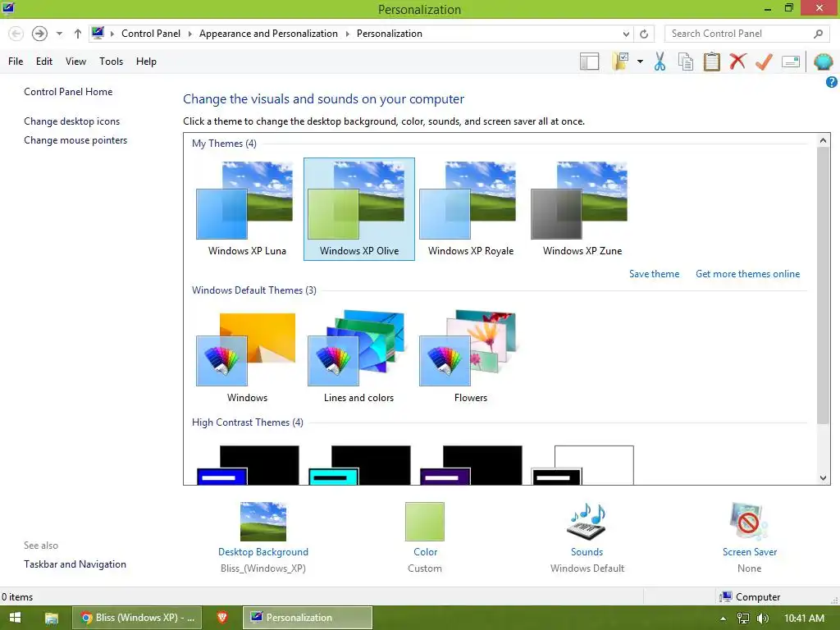Open the recent locations dropdown arrow
Viewport: 840px width, 630px height.
coord(59,34)
